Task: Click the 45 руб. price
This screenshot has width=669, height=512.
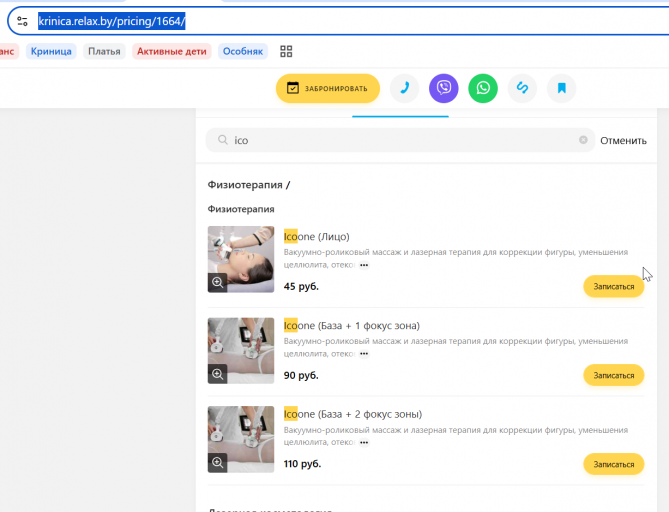Action: [301, 286]
